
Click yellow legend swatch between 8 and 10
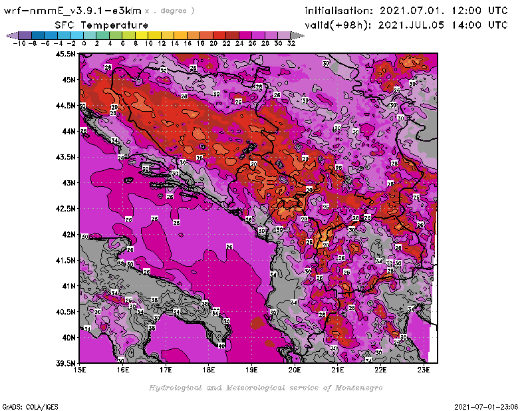click(142, 35)
